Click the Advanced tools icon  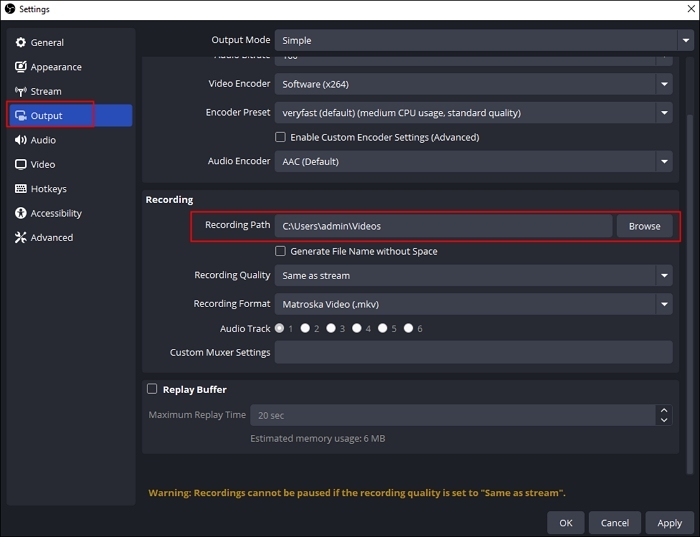tap(21, 237)
